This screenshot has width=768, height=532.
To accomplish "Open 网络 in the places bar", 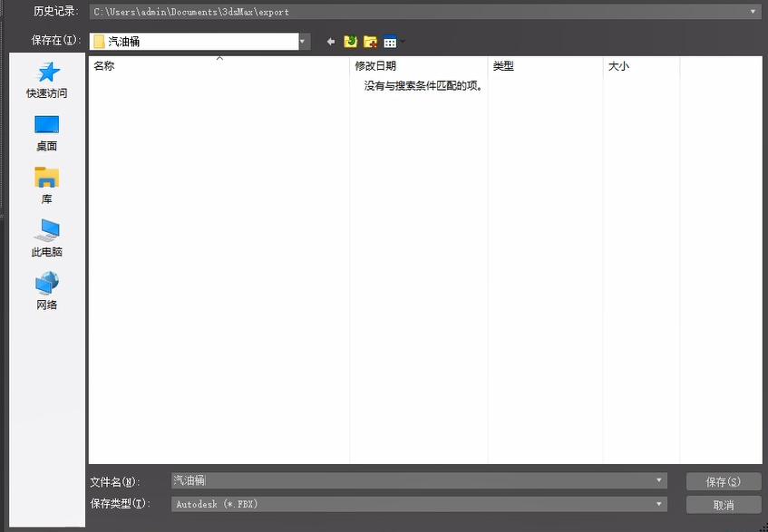I will point(47,290).
